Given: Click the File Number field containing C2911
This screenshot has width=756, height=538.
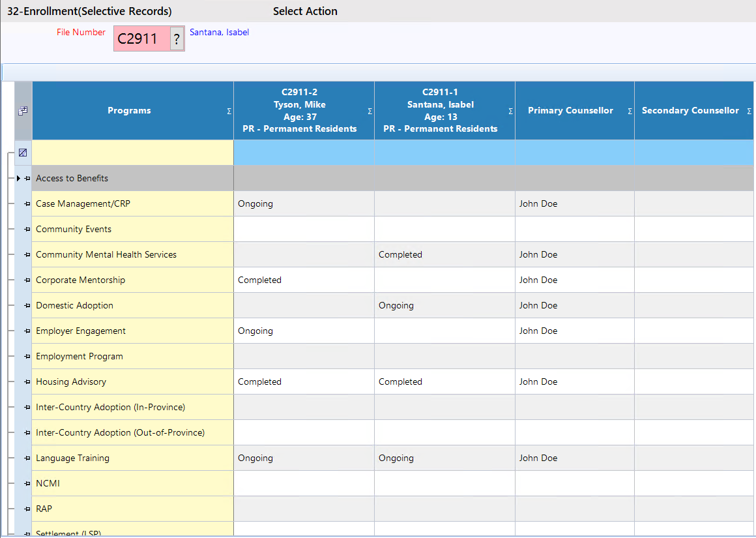Looking at the screenshot, I should pyautogui.click(x=142, y=38).
